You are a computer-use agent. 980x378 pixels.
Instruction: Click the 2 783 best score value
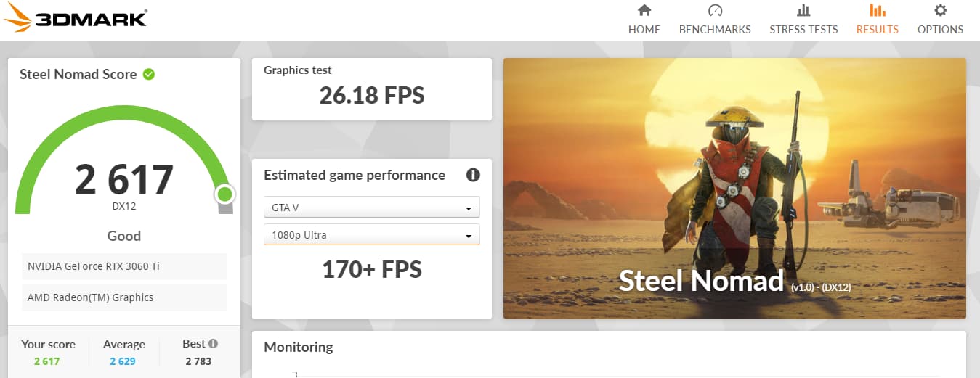click(x=198, y=361)
